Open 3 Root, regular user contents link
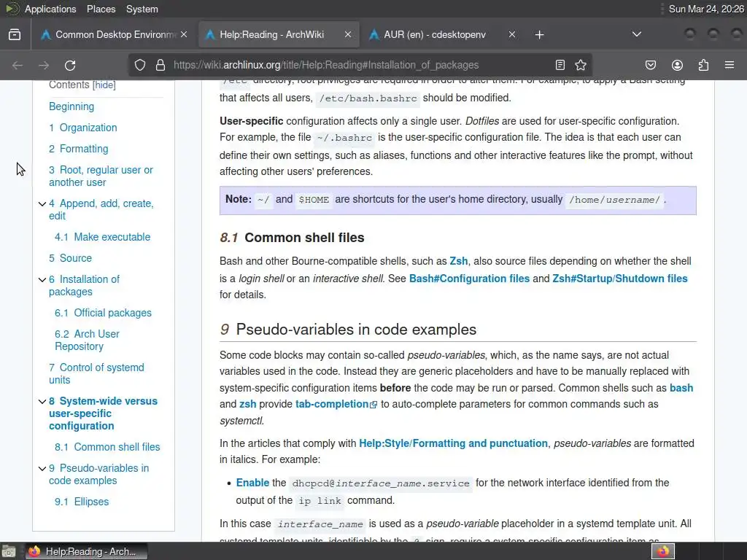Screen dimensions: 747x560 (x=101, y=176)
